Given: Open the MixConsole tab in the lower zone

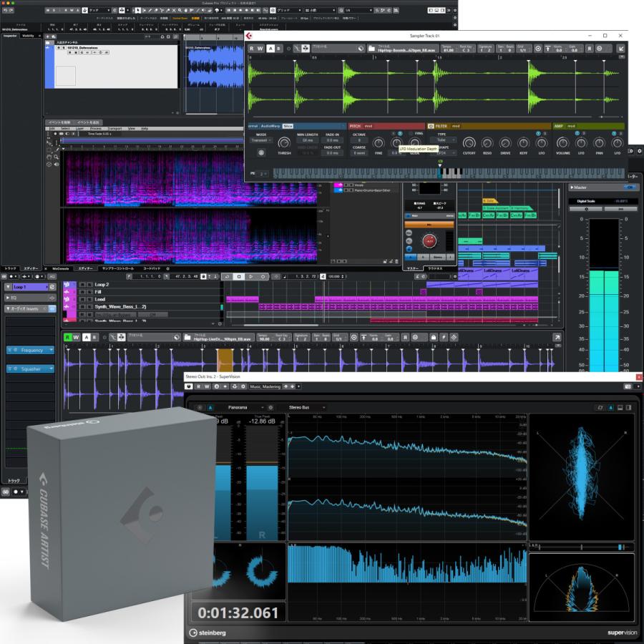Looking at the screenshot, I should (60, 268).
